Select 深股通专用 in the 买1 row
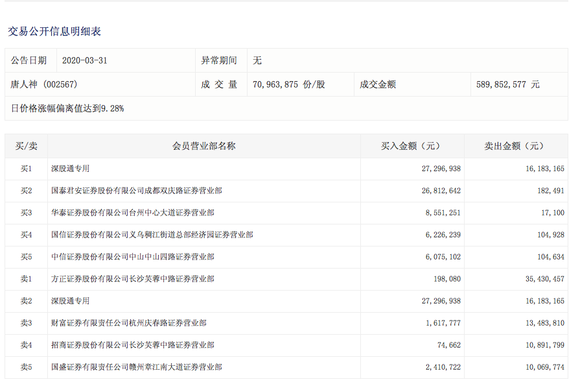Screen dimensions: 580x386 [70, 169]
